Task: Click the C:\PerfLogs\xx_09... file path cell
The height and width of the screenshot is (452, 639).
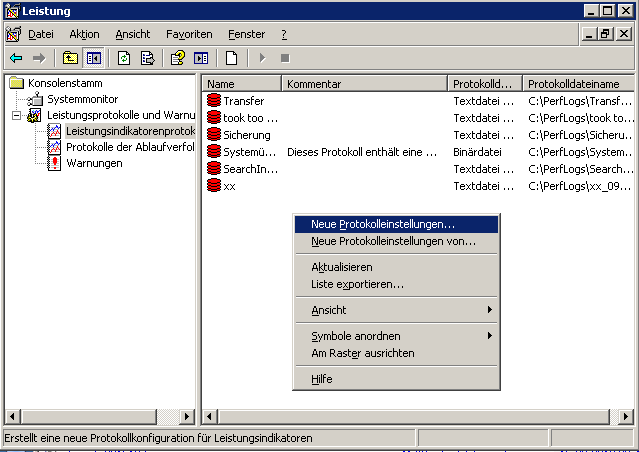Action: coord(580,186)
